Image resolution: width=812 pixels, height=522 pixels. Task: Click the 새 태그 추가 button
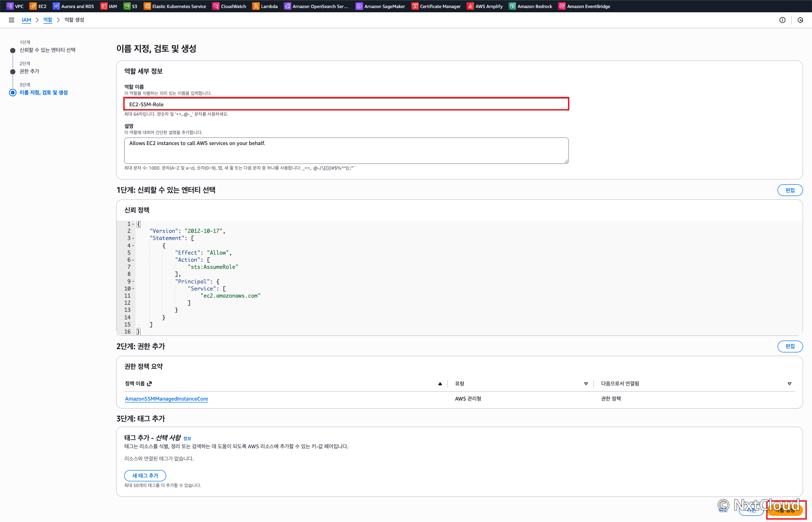145,476
